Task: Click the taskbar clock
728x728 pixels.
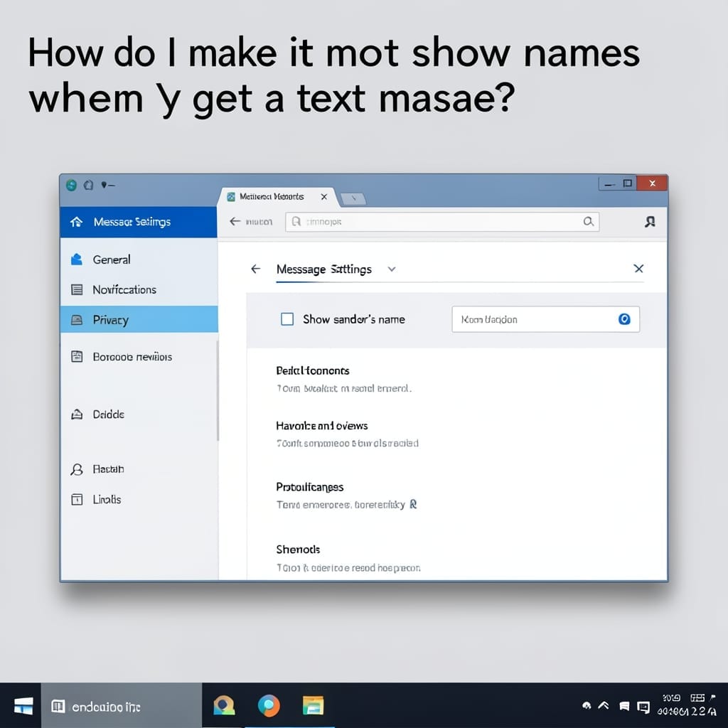Action: (x=687, y=705)
